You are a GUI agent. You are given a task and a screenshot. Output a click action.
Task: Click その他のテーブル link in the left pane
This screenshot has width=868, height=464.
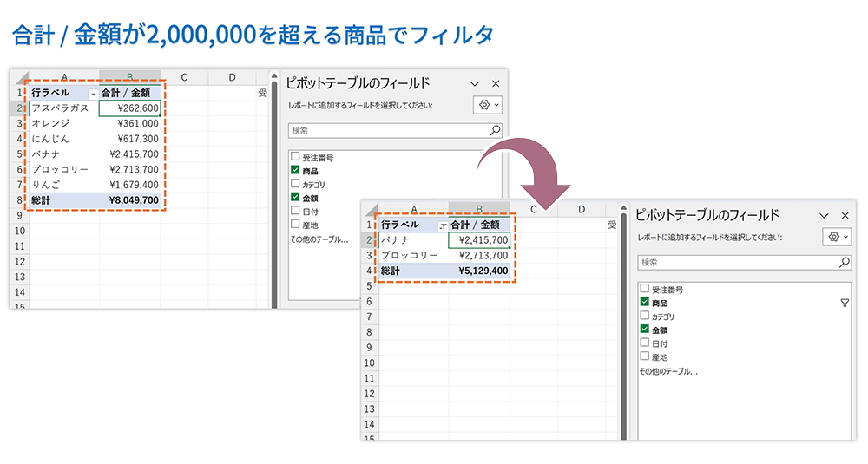click(x=319, y=239)
